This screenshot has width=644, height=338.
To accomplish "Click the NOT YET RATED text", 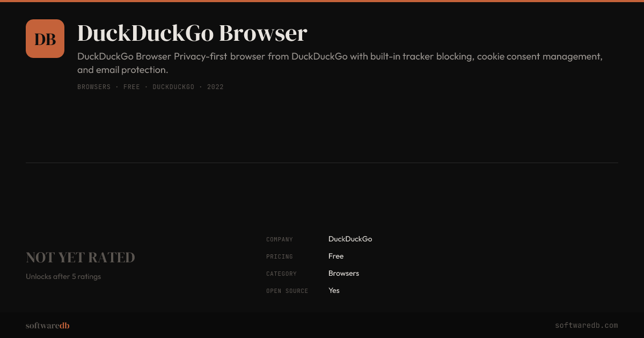I will [x=80, y=258].
